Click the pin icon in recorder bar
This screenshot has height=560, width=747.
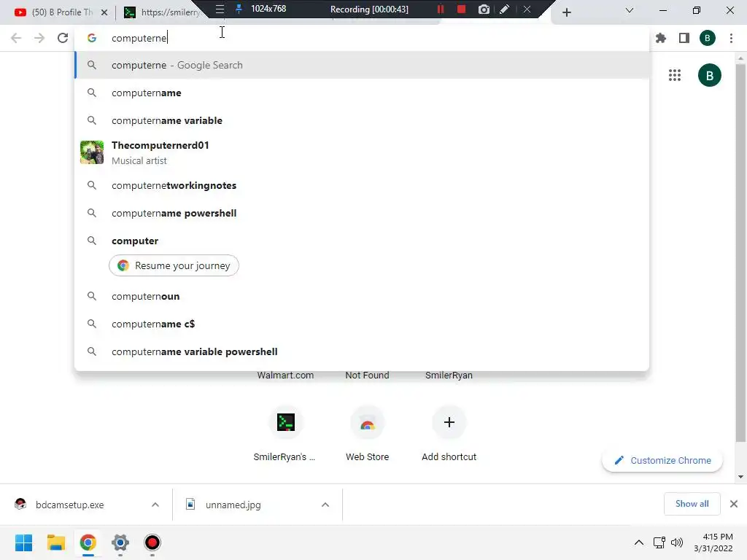239,9
